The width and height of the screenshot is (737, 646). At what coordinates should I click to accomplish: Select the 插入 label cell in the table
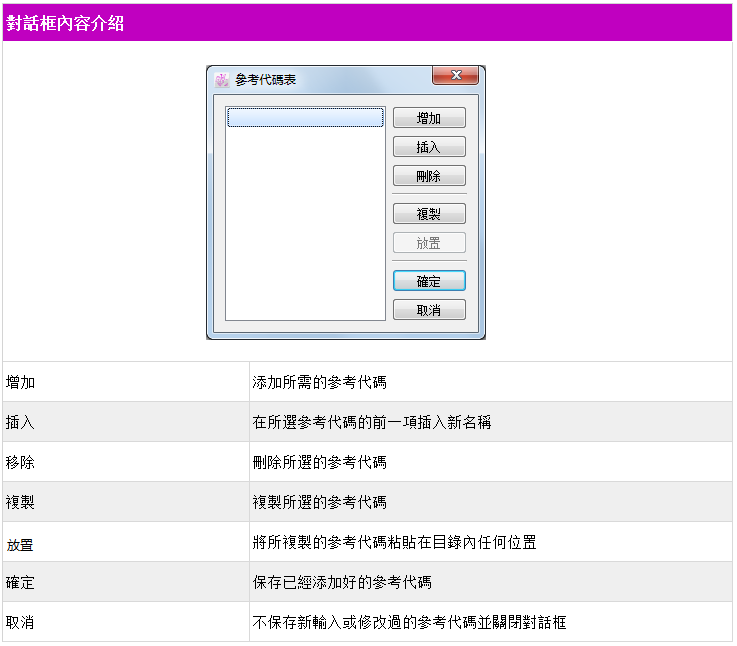coord(20,422)
